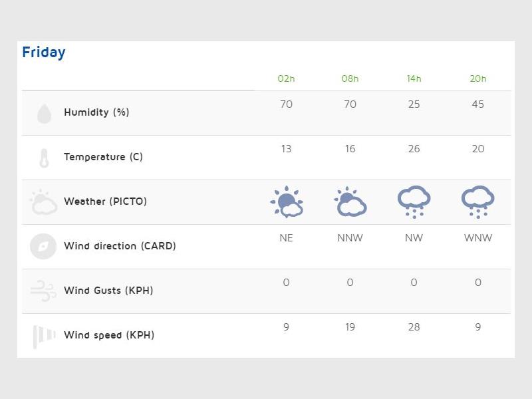Select the 20h snow cloud weather pictogram
532x399 pixels.
point(477,202)
